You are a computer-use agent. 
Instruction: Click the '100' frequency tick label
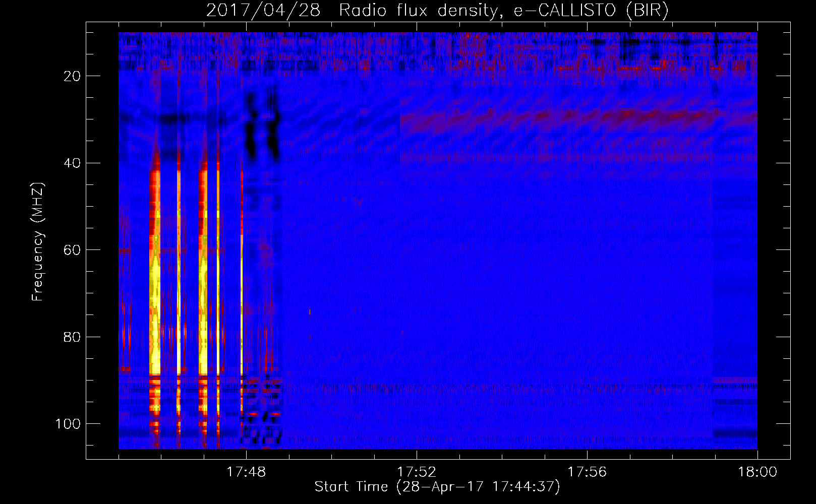(69, 424)
